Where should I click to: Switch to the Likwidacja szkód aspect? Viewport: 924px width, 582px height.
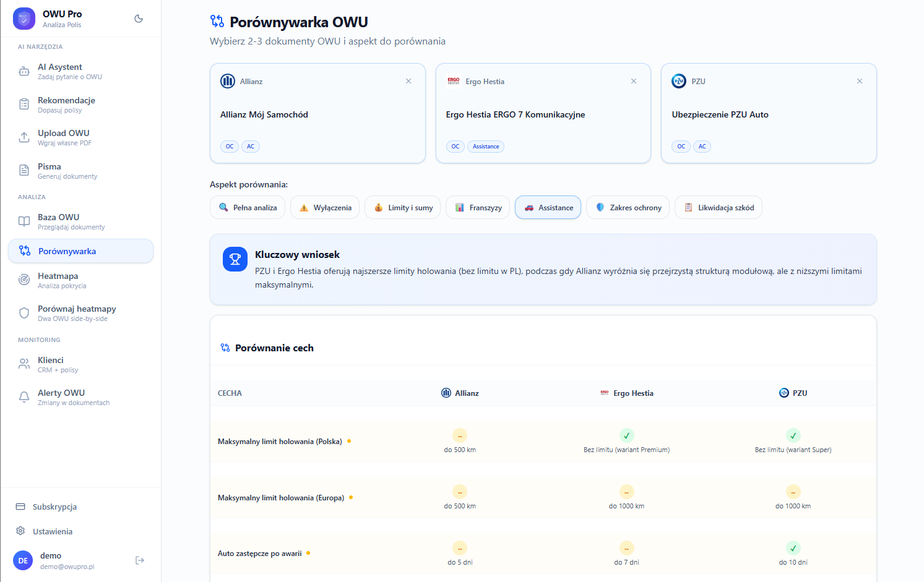pyautogui.click(x=718, y=207)
